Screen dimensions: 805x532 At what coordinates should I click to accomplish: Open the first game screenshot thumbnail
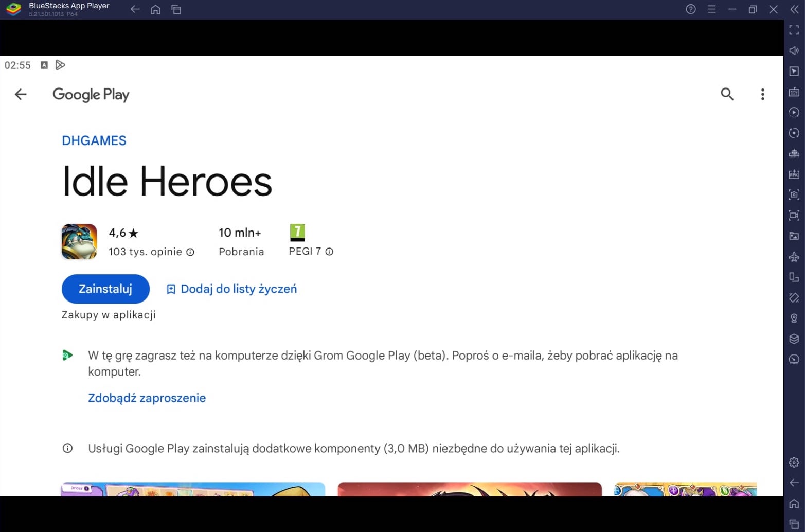pyautogui.click(x=193, y=489)
